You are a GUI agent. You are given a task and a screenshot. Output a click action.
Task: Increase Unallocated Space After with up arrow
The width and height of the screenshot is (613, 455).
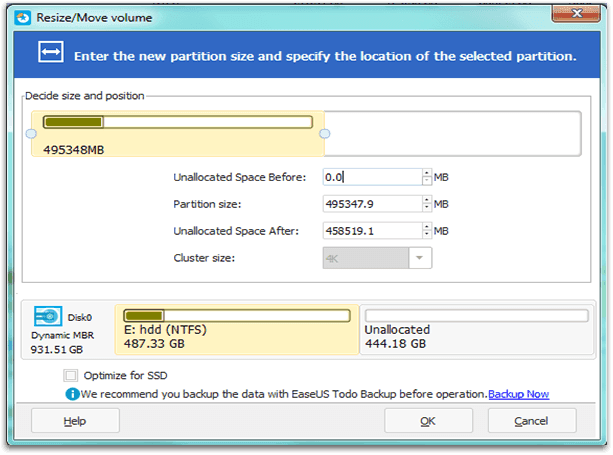point(427,227)
